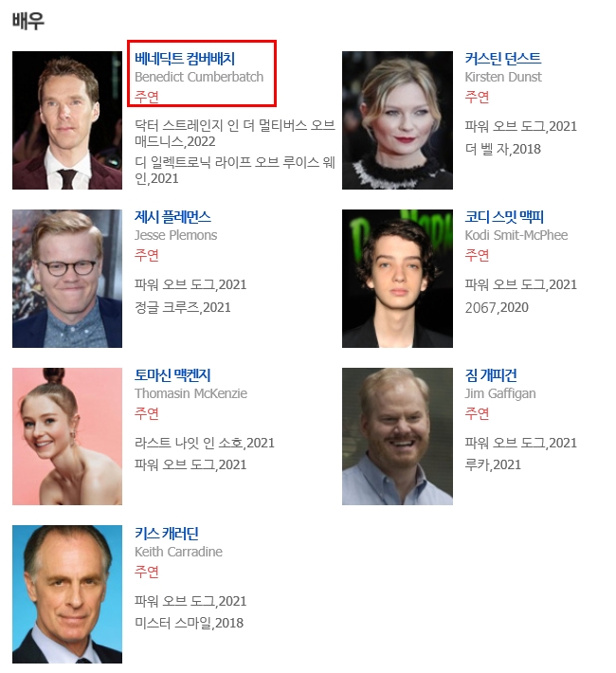This screenshot has height=673, width=616.
Task: Click the photo next to Jim Gaffigan's name
Action: (x=397, y=437)
